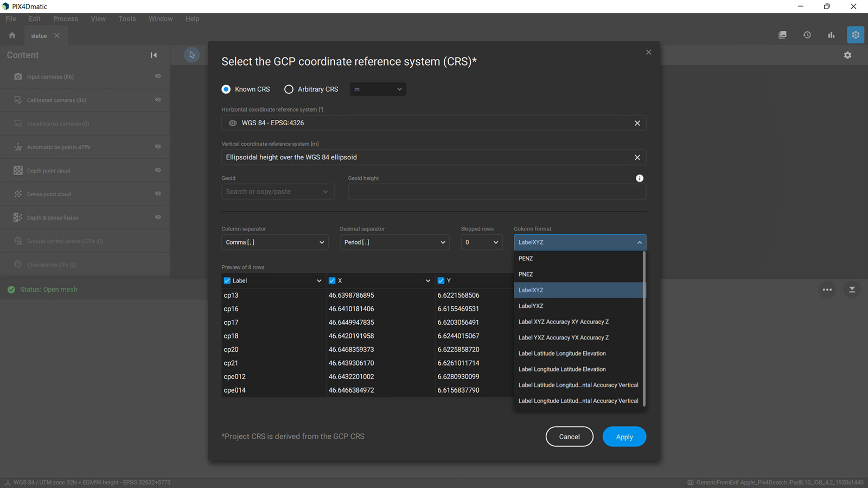Click the Apply button

tap(624, 436)
